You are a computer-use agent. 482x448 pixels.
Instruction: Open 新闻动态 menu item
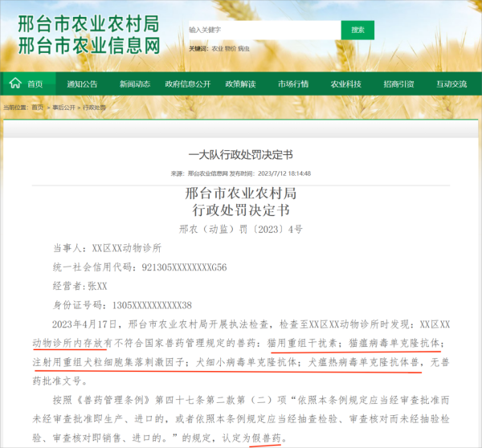coord(135,83)
